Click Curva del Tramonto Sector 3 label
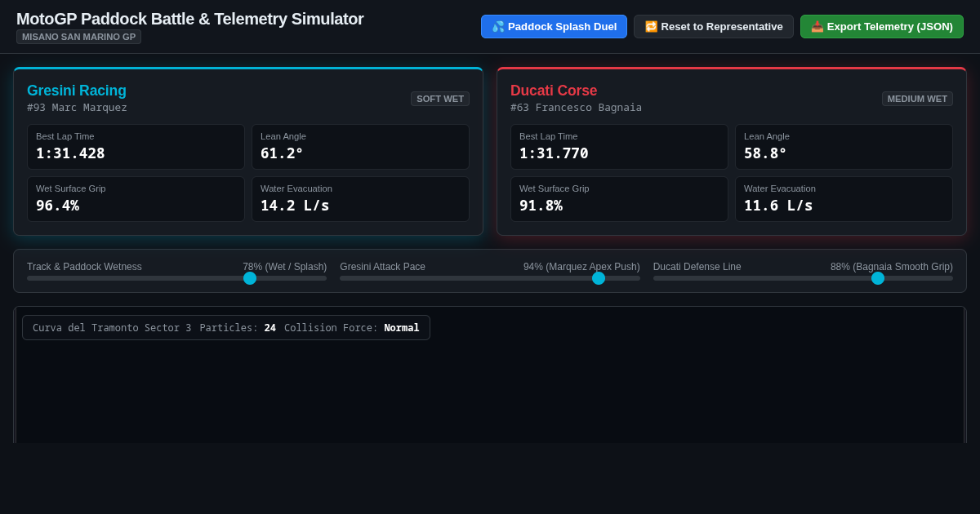The image size is (980, 514). tap(112, 328)
